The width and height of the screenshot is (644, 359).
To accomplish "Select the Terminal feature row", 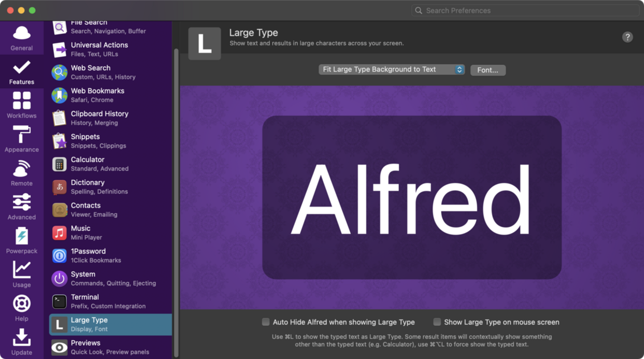I will coord(110,302).
